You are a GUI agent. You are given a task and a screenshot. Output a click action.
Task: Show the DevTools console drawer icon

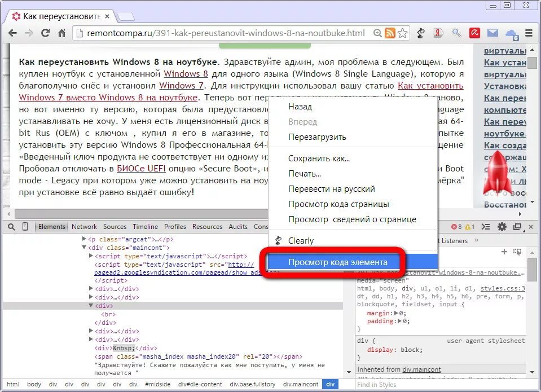(486, 227)
